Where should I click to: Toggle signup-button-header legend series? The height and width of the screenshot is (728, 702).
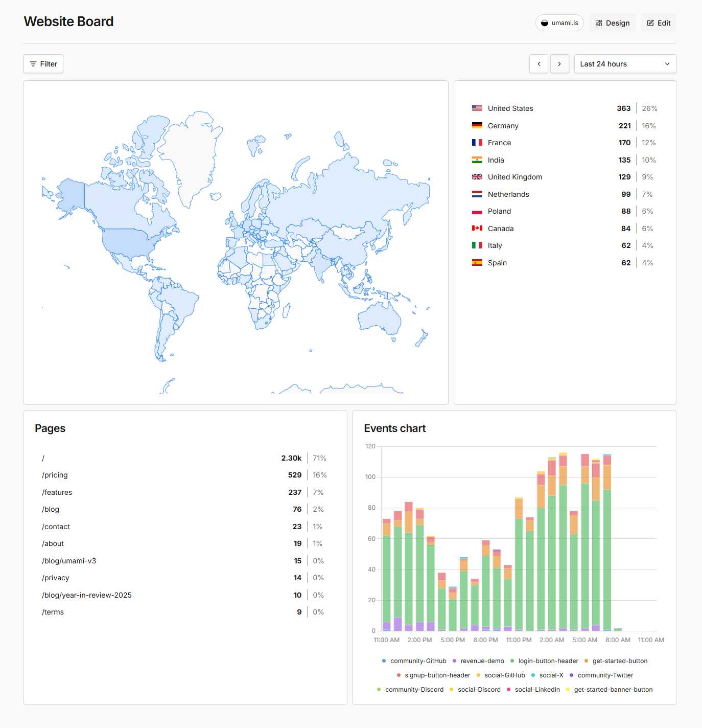(x=437, y=675)
